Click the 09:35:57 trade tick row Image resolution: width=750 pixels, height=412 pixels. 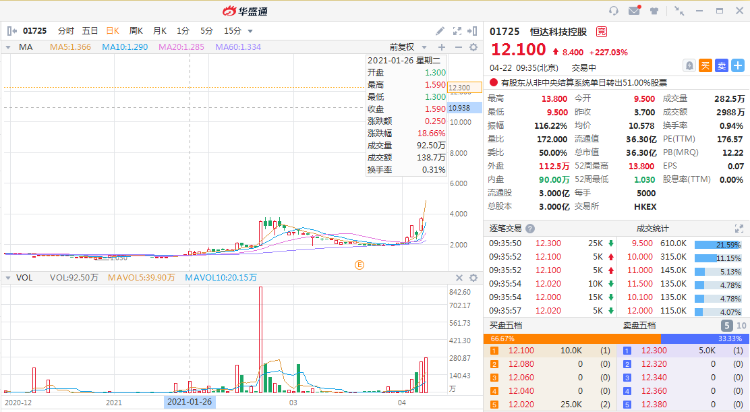tap(551, 311)
